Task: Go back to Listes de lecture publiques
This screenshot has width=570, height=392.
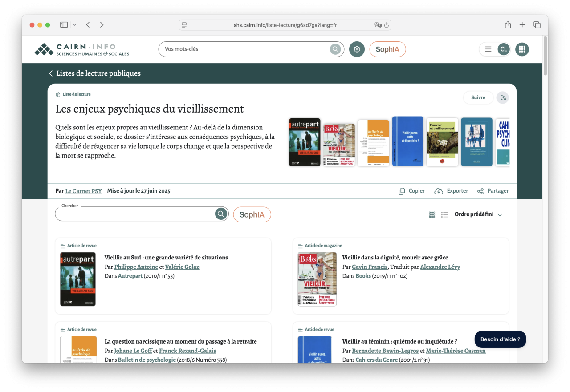Action: [94, 73]
